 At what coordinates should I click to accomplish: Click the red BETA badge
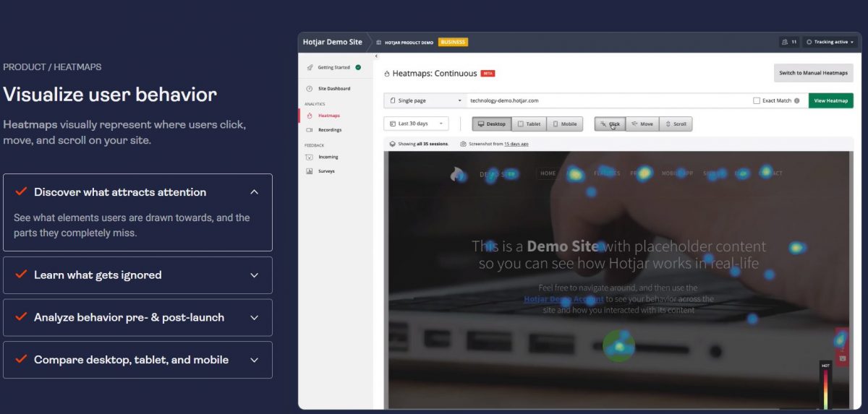488,74
